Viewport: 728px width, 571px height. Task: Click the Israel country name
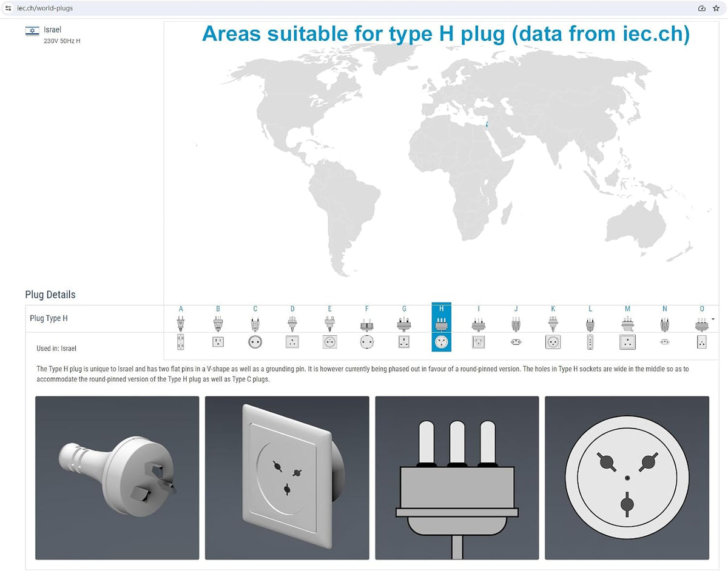click(x=52, y=30)
